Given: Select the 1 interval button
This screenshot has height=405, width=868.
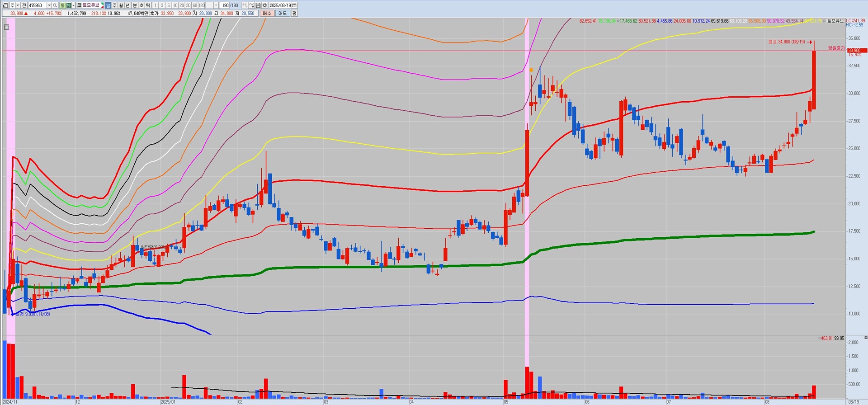Looking at the screenshot, I should point(156,5).
